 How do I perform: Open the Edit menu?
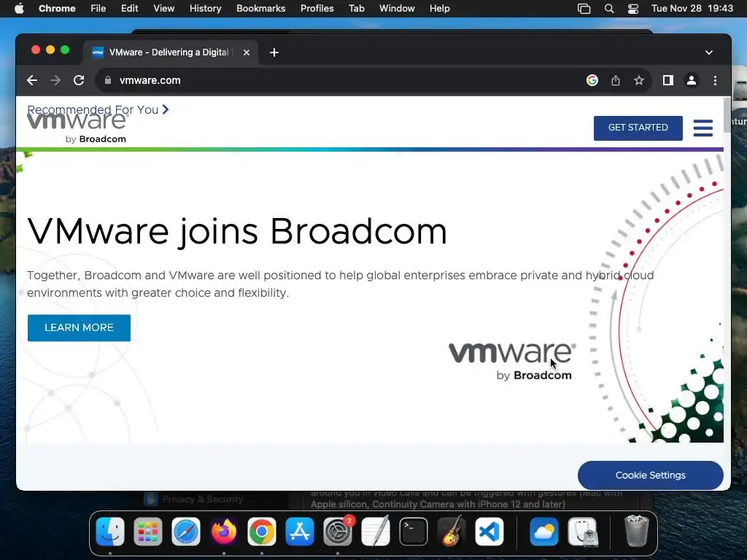tap(129, 9)
